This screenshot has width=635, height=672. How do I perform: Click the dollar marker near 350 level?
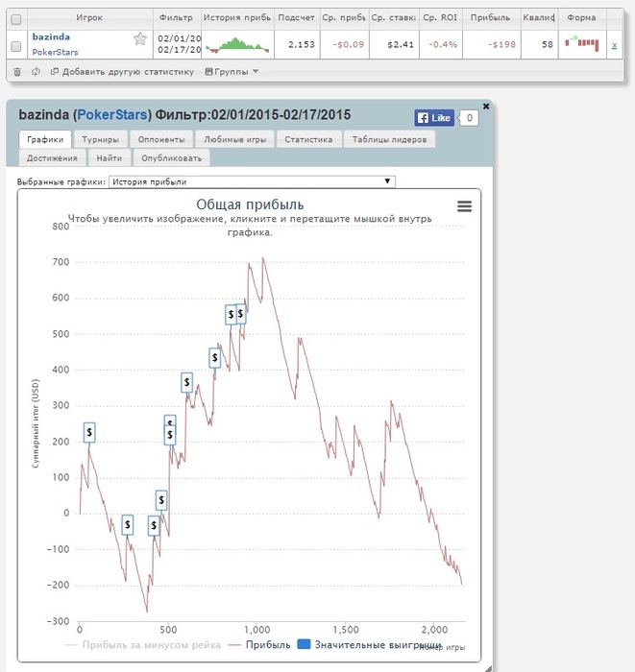tap(186, 382)
